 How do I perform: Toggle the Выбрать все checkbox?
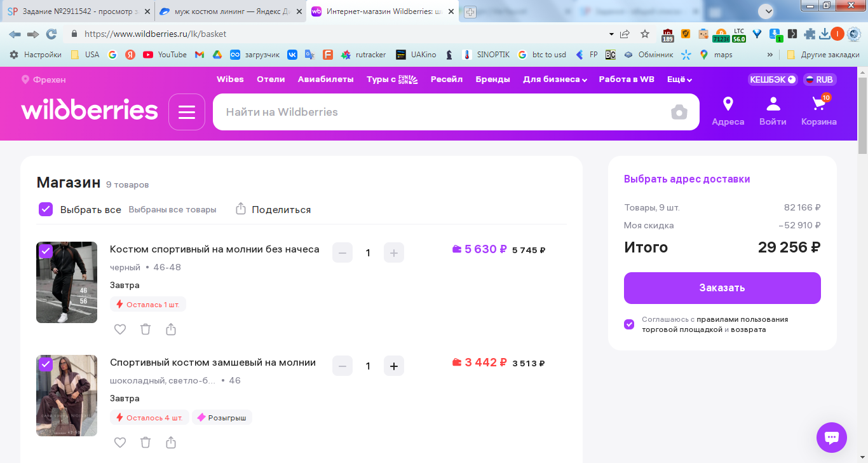(46, 209)
